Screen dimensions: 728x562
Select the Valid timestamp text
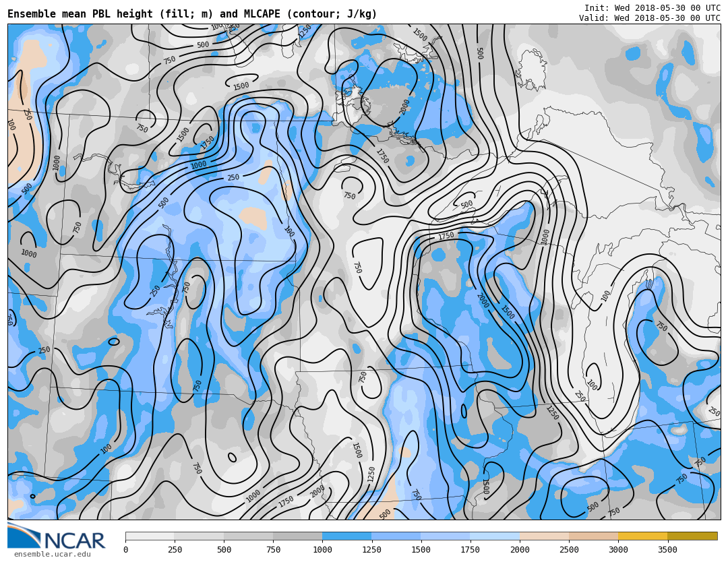(649, 18)
